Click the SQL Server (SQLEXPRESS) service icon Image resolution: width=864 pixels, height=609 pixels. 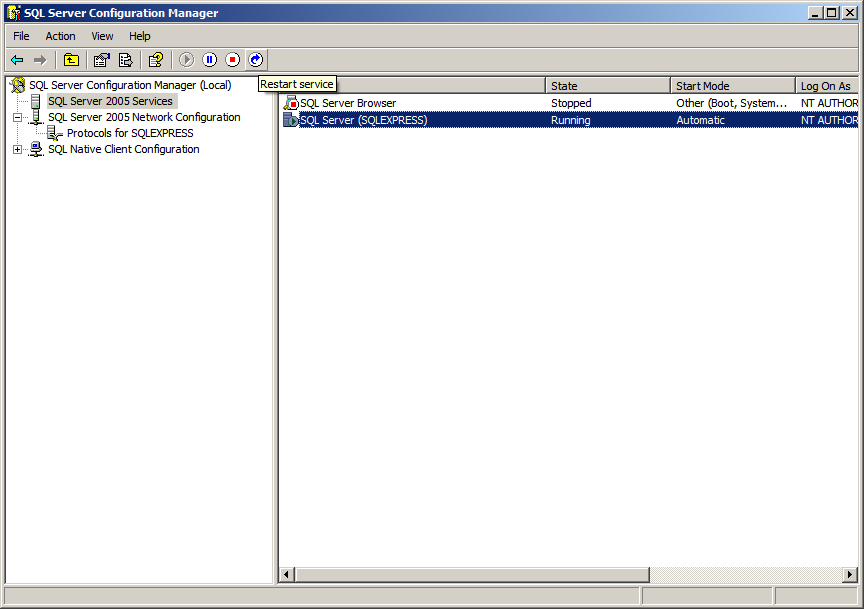click(290, 120)
